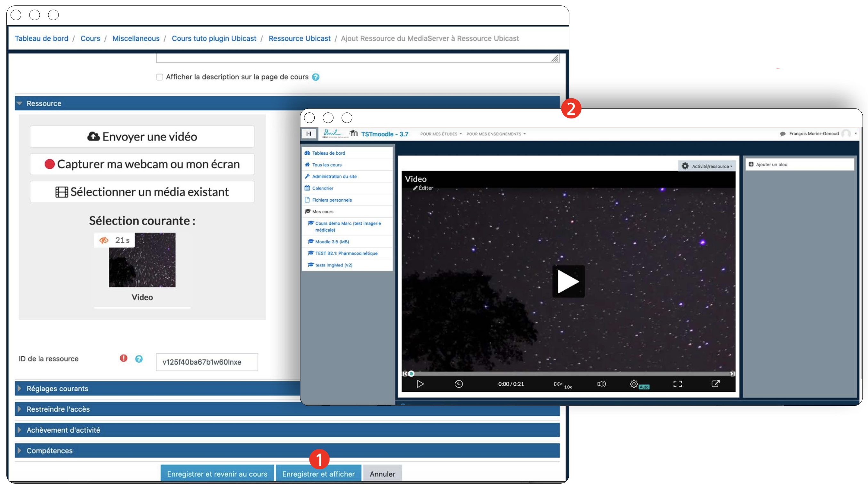This screenshot has width=868, height=491.
Task: Check Afficher la description sur la page
Action: (x=159, y=77)
